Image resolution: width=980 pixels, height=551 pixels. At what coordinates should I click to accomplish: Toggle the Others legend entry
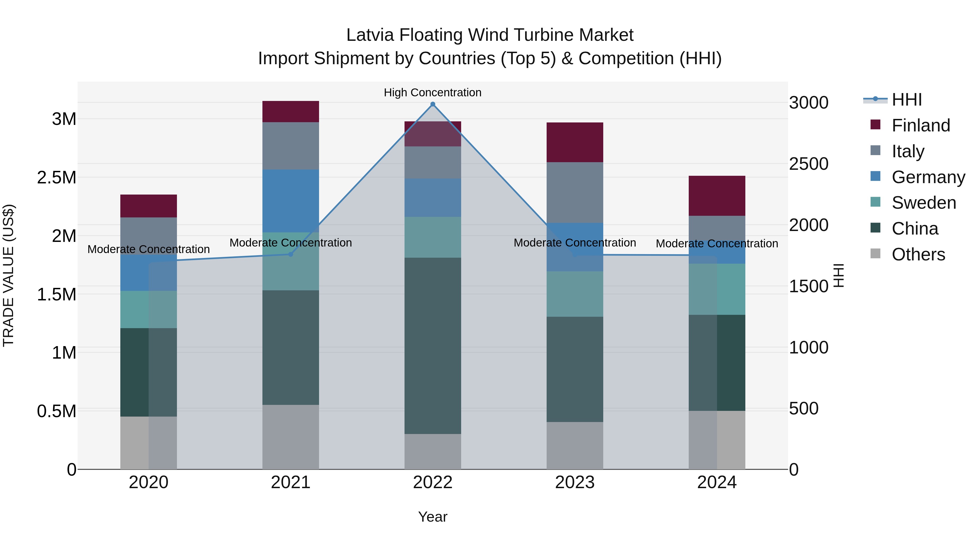point(908,254)
